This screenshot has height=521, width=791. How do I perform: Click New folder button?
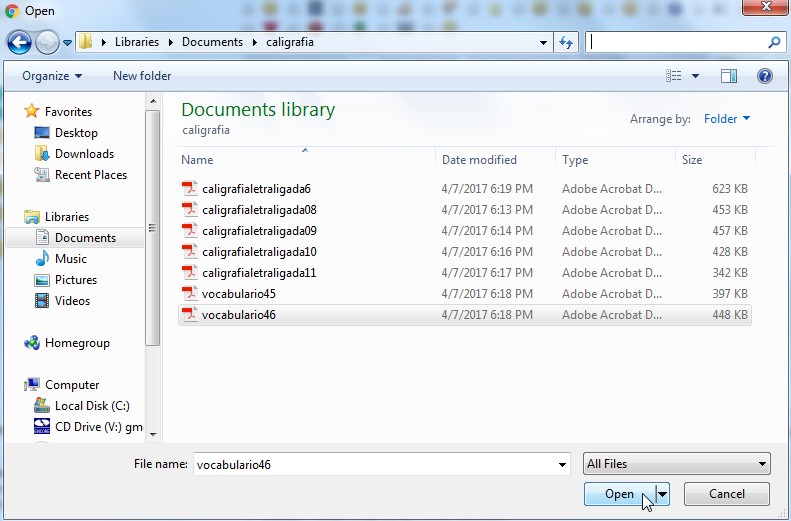tap(142, 76)
